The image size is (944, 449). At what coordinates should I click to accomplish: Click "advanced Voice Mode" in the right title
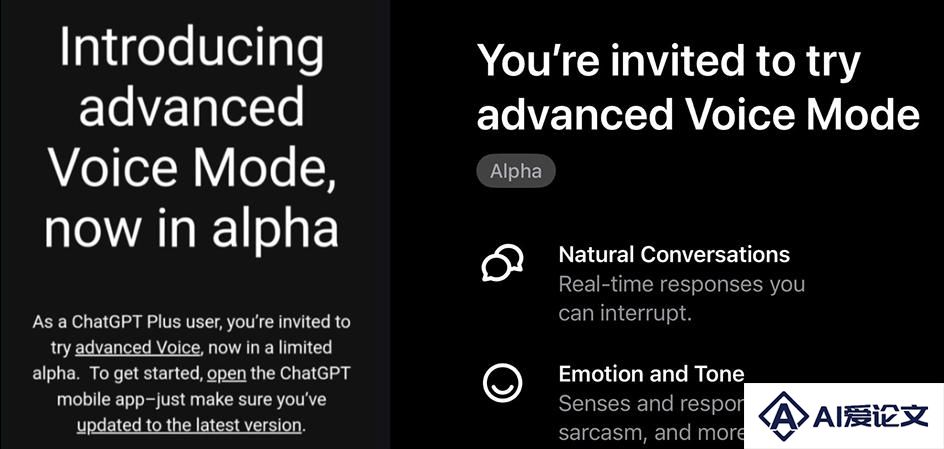pyautogui.click(x=698, y=113)
